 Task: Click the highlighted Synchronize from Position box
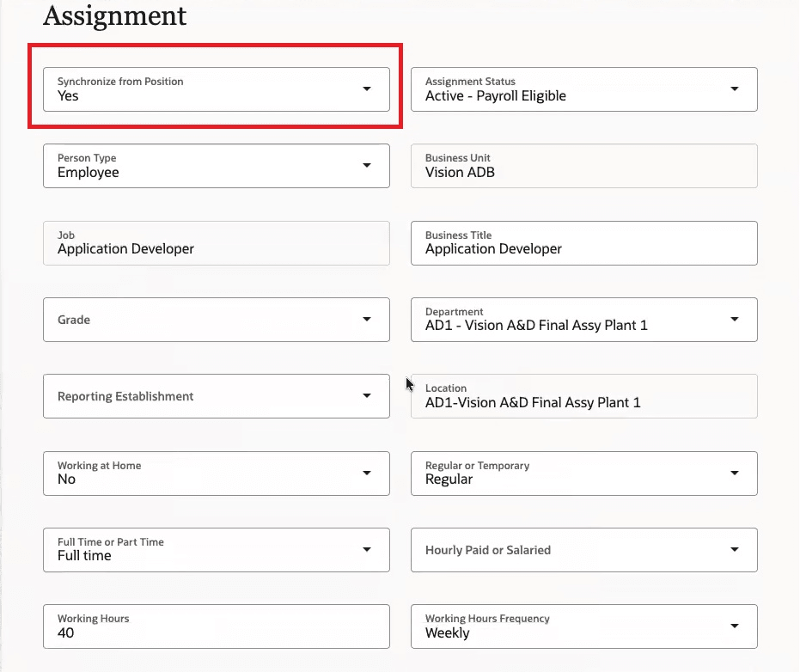(x=217, y=89)
